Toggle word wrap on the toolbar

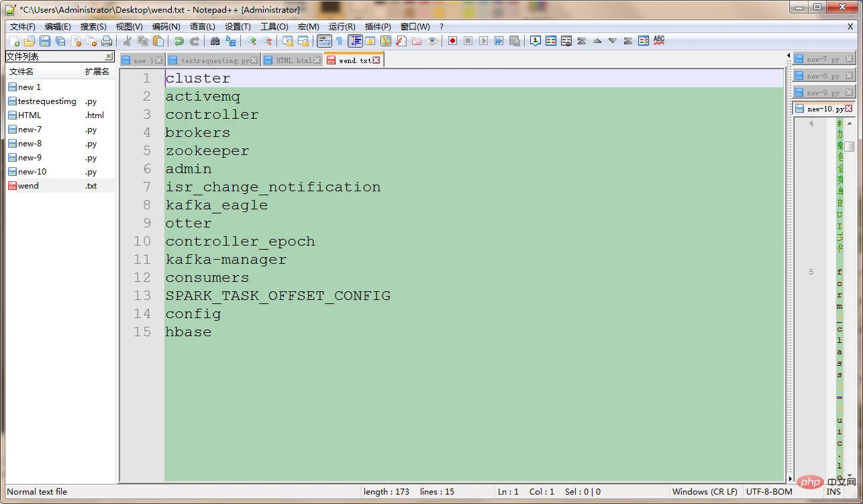tap(323, 41)
